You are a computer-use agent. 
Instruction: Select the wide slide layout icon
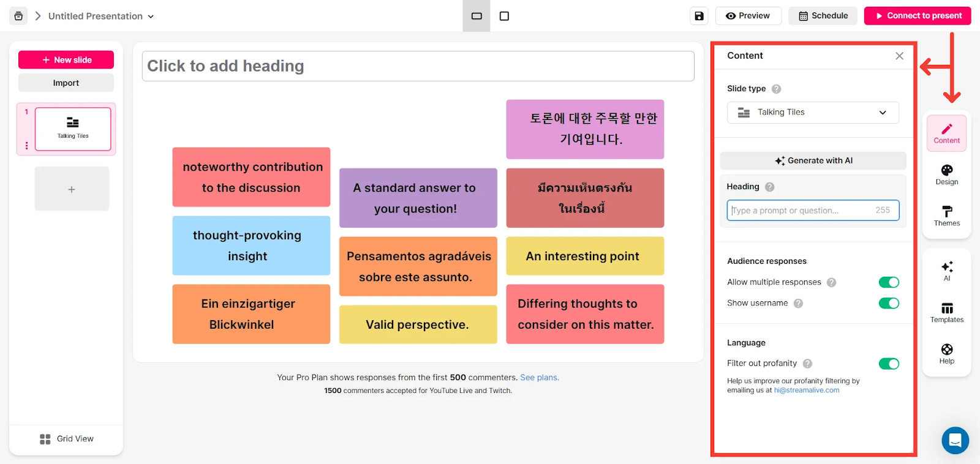(x=477, y=16)
